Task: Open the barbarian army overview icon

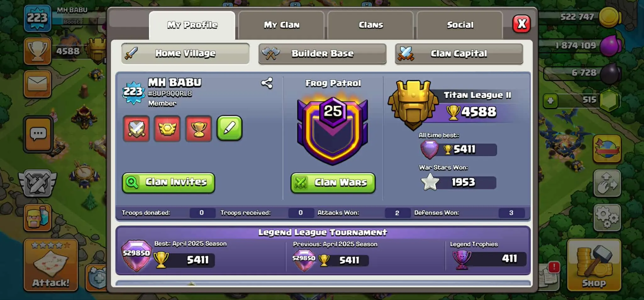Action: [x=37, y=217]
